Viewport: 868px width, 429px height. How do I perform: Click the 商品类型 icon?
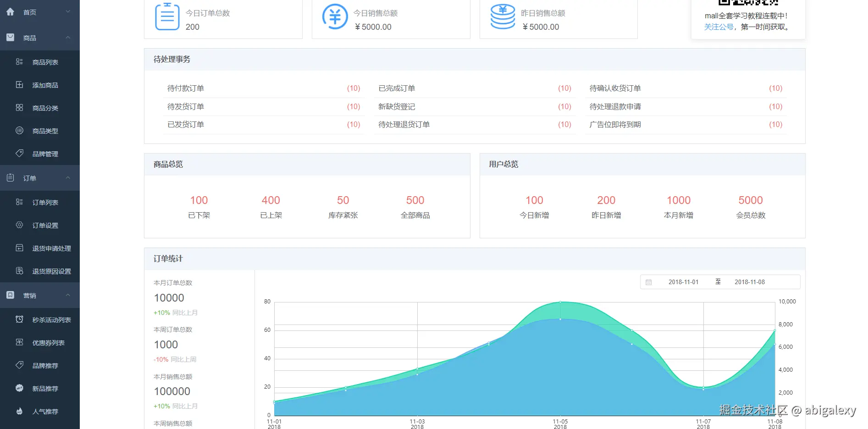coord(19,131)
